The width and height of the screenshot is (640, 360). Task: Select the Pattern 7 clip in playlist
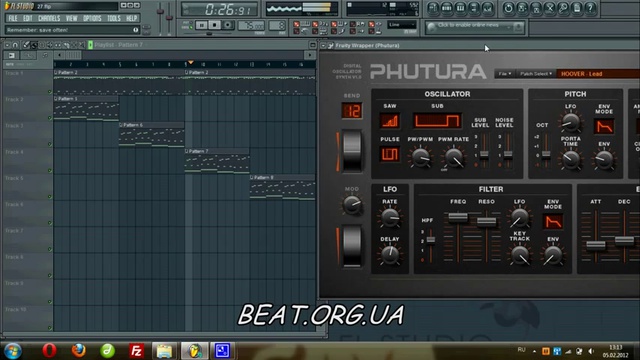(217, 161)
